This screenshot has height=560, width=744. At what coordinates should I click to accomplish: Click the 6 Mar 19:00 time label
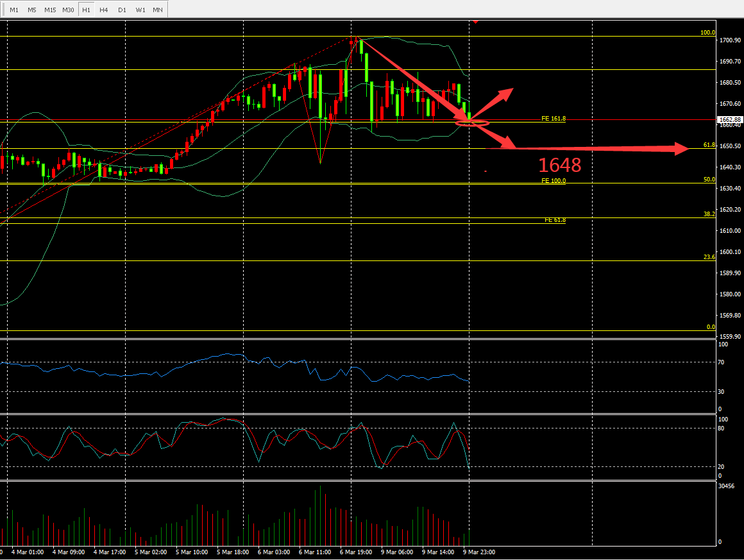[x=356, y=552]
